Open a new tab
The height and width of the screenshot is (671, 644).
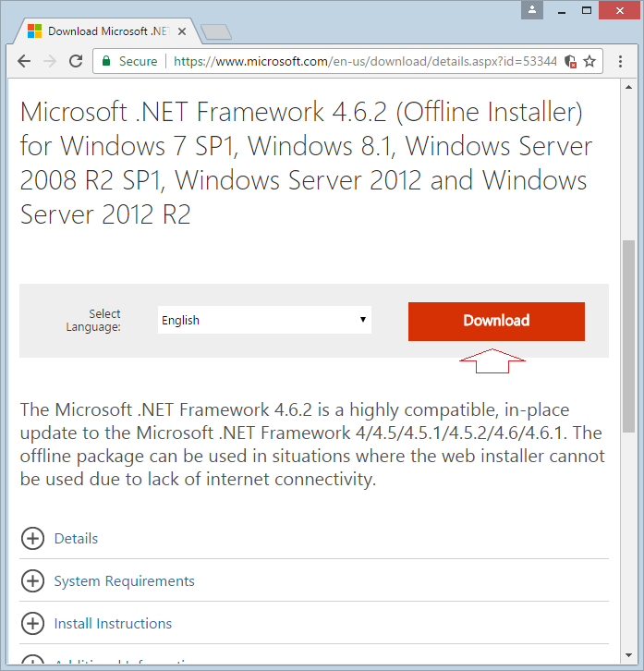point(216,32)
